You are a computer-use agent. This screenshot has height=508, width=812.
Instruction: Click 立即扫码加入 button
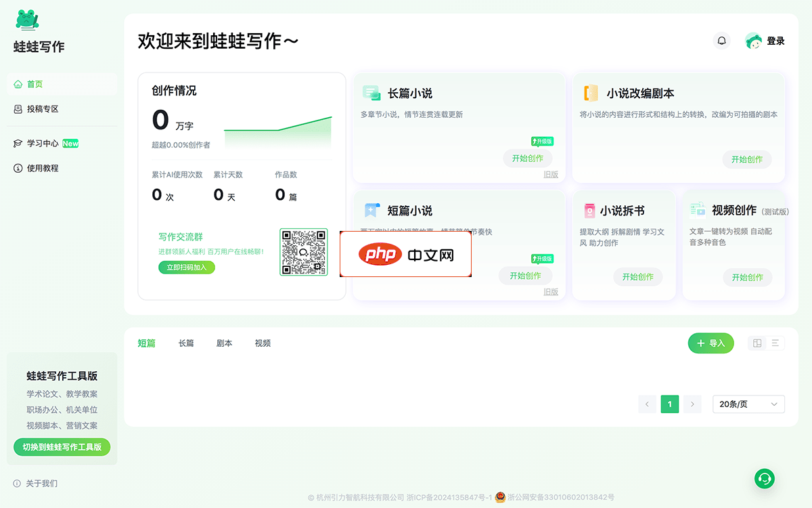[187, 268]
